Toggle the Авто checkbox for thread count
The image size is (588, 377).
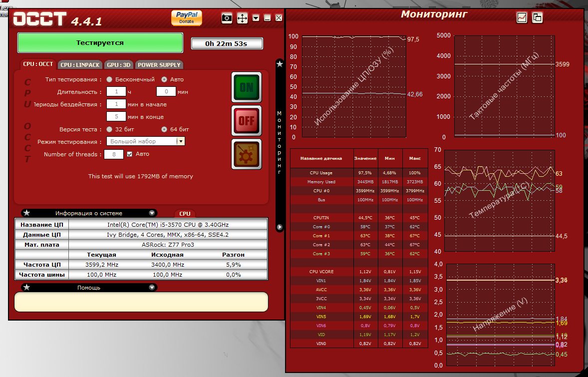[x=130, y=154]
